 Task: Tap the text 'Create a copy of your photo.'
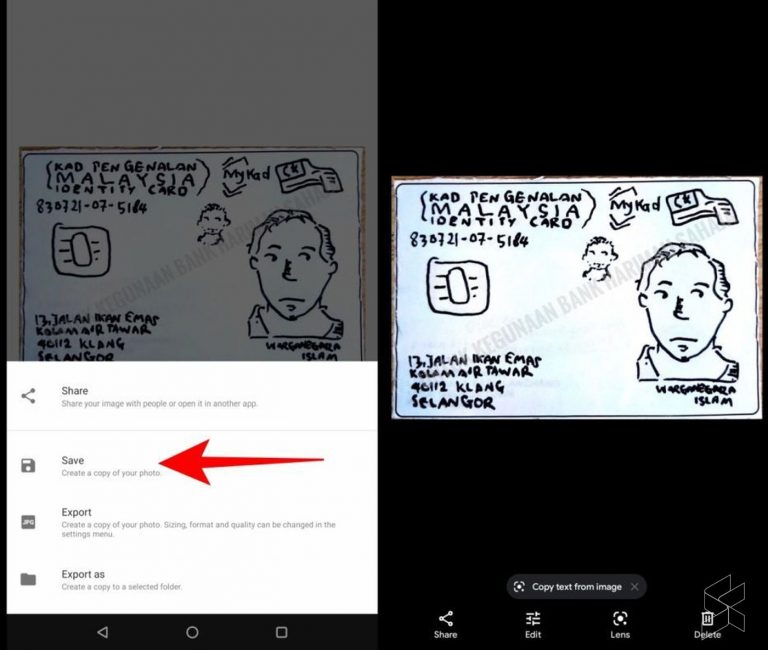coord(111,473)
